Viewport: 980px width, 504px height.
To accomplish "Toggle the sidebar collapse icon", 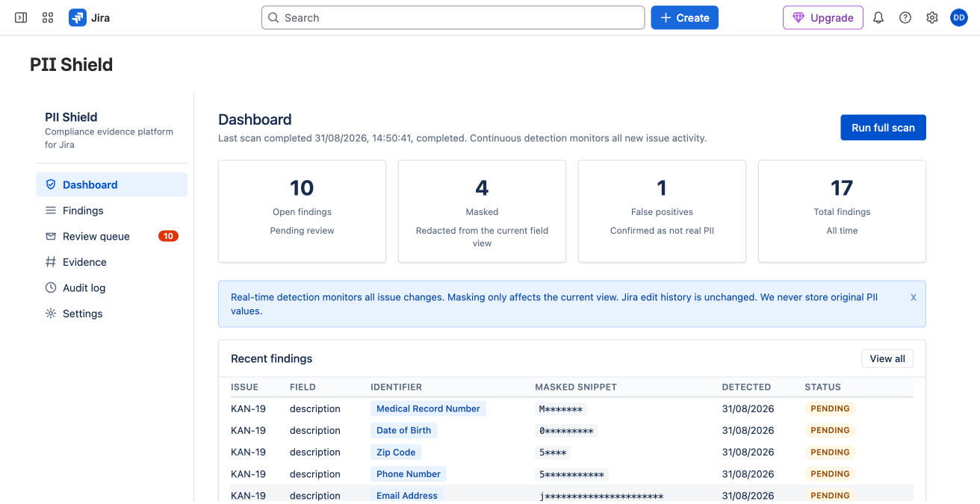I will (21, 17).
